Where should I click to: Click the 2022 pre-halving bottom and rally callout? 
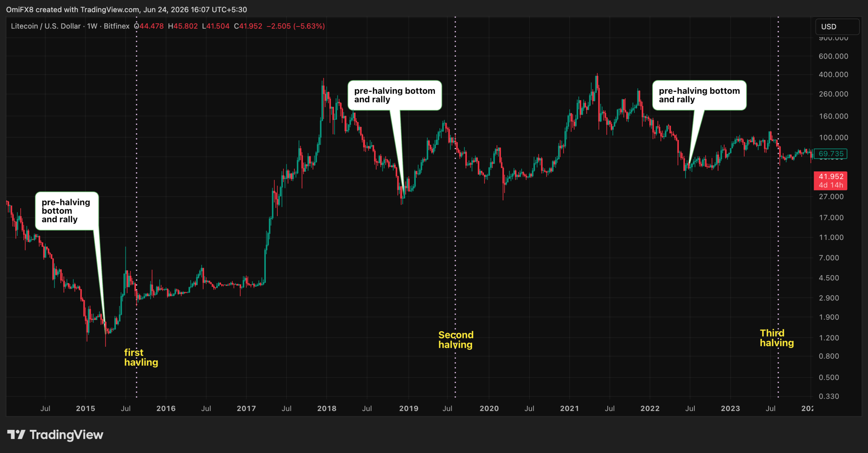[699, 95]
